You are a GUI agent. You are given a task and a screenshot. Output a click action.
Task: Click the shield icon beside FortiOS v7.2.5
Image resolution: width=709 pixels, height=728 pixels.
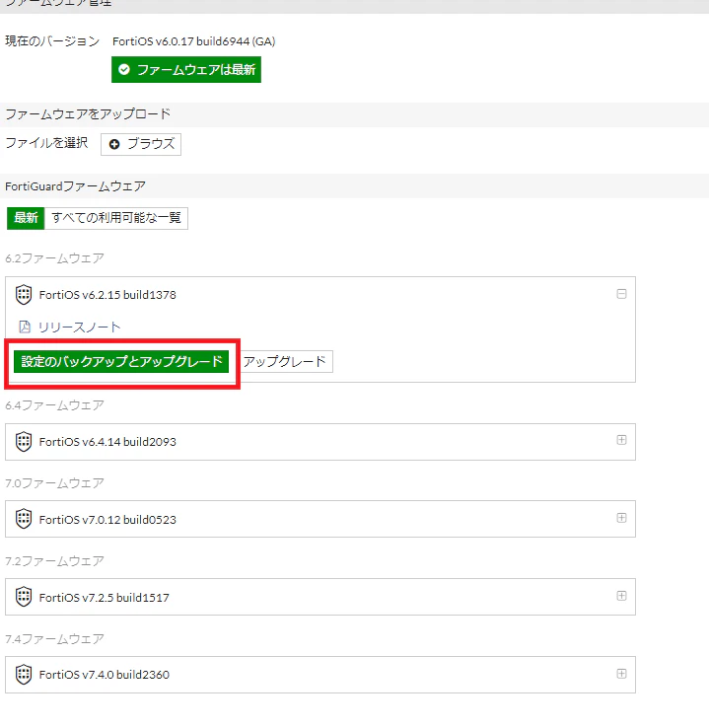tap(24, 597)
